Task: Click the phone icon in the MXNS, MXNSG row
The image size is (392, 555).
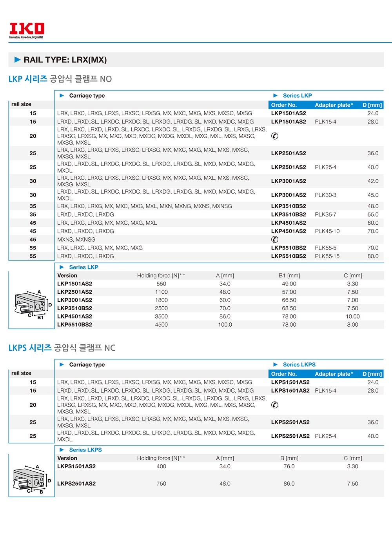Action: click(x=275, y=239)
